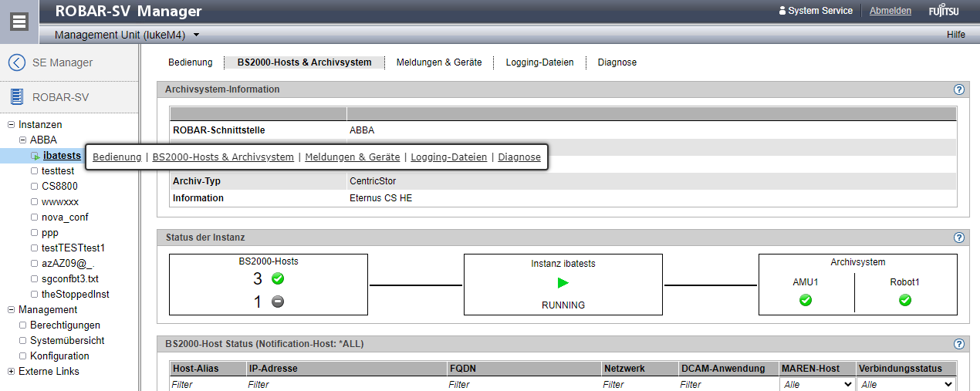The image size is (980, 391).
Task: Open the Management Unit dropdown arrow
Action: (196, 35)
